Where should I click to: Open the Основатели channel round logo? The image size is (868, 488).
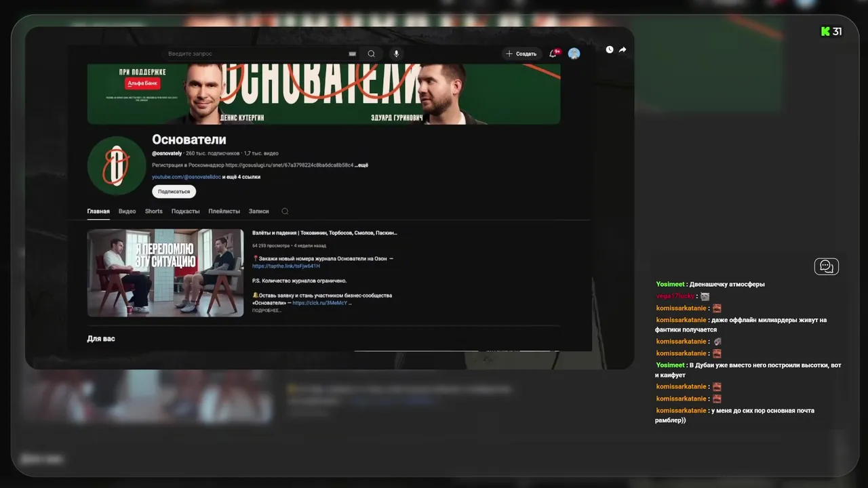117,165
